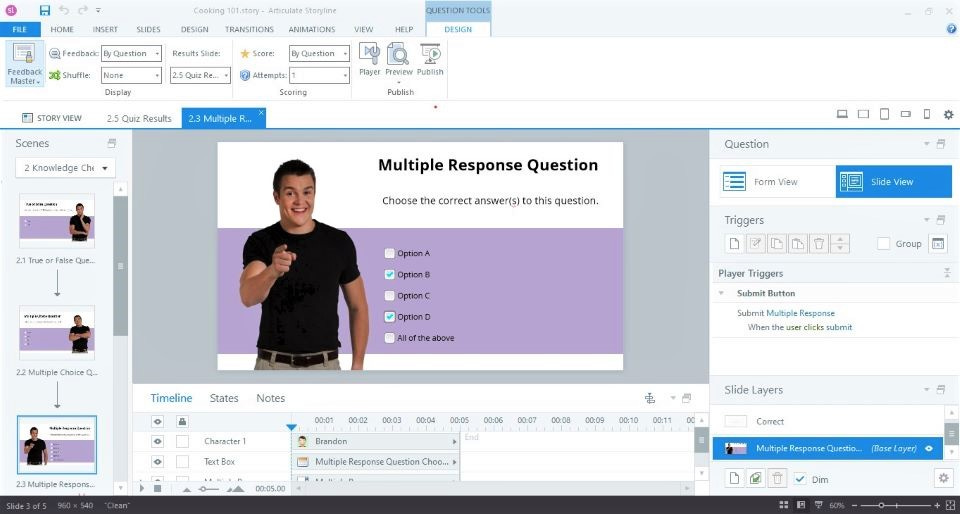Open the INSERT ribbon tab
Screen dimensions: 960x514
tap(105, 29)
